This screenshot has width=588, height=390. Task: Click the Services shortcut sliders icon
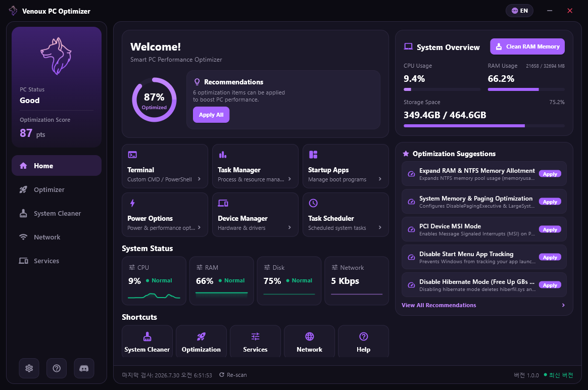coord(256,336)
